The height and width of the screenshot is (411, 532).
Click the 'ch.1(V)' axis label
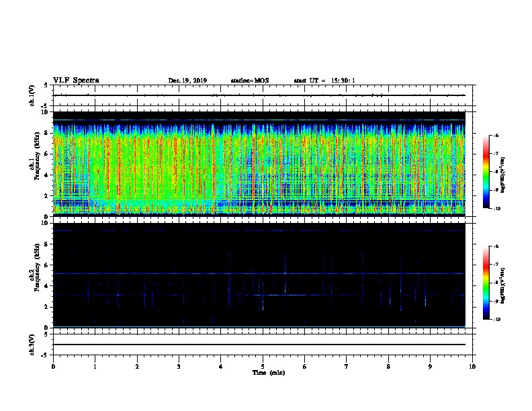pyautogui.click(x=32, y=95)
